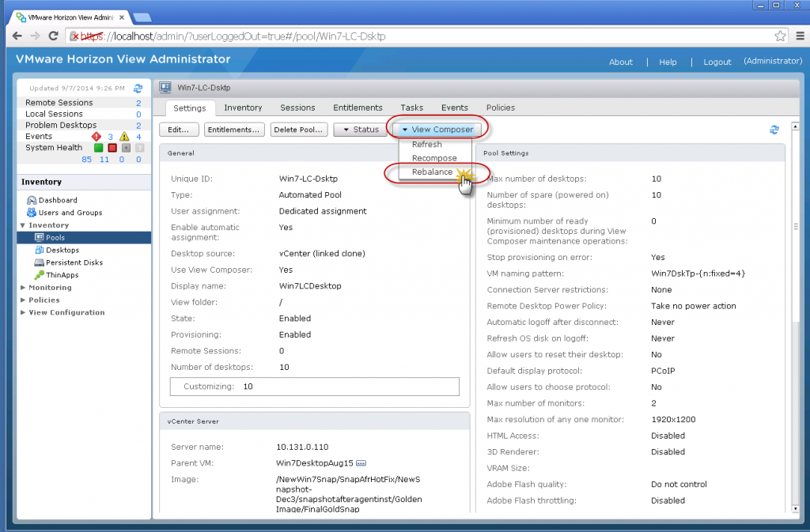The height and width of the screenshot is (532, 810).
Task: Click the gray System Health indicator
Action: pyautogui.click(x=126, y=148)
